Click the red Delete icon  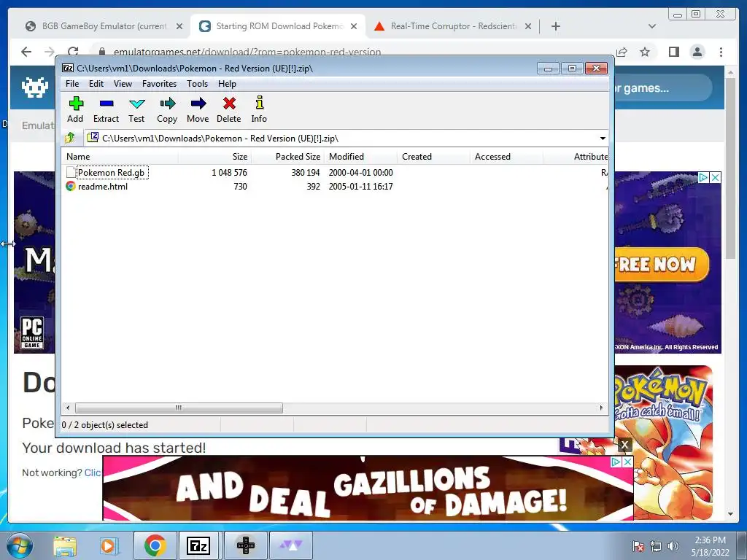click(x=229, y=104)
